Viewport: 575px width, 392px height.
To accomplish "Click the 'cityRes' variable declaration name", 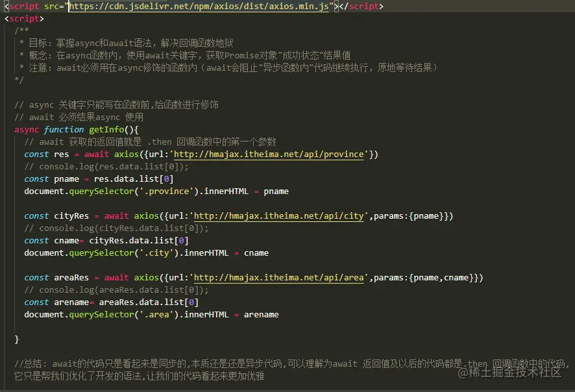I will point(71,216).
